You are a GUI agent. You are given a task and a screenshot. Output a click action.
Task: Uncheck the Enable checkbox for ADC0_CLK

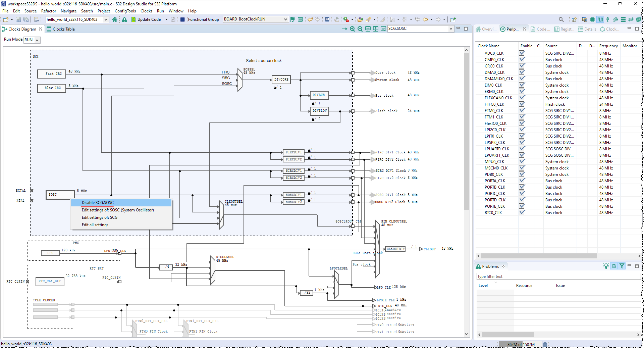click(522, 53)
